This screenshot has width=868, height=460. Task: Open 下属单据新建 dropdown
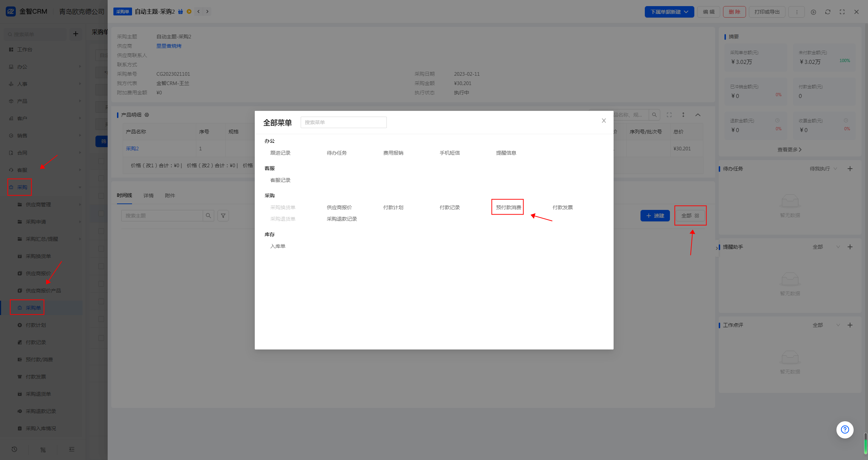pyautogui.click(x=669, y=12)
